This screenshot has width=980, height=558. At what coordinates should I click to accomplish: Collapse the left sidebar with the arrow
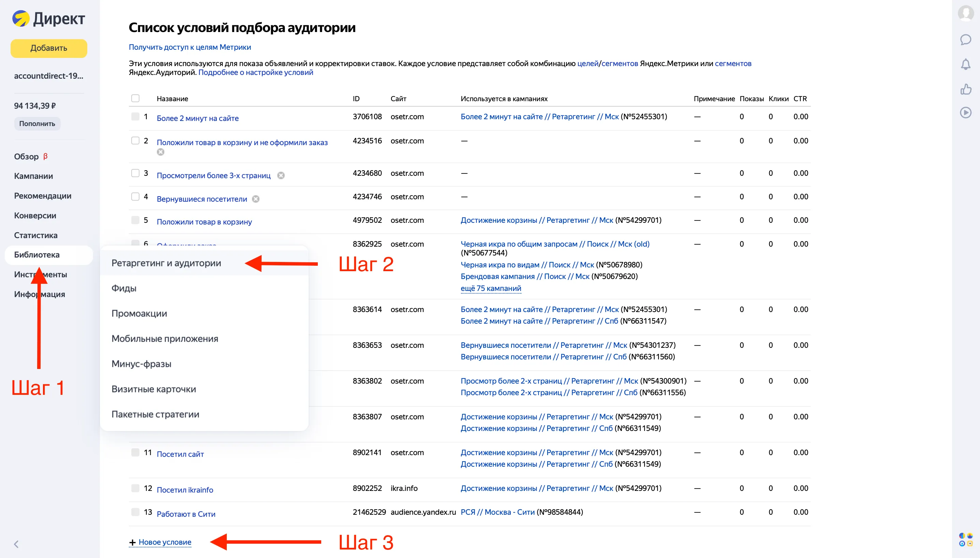[x=16, y=544]
